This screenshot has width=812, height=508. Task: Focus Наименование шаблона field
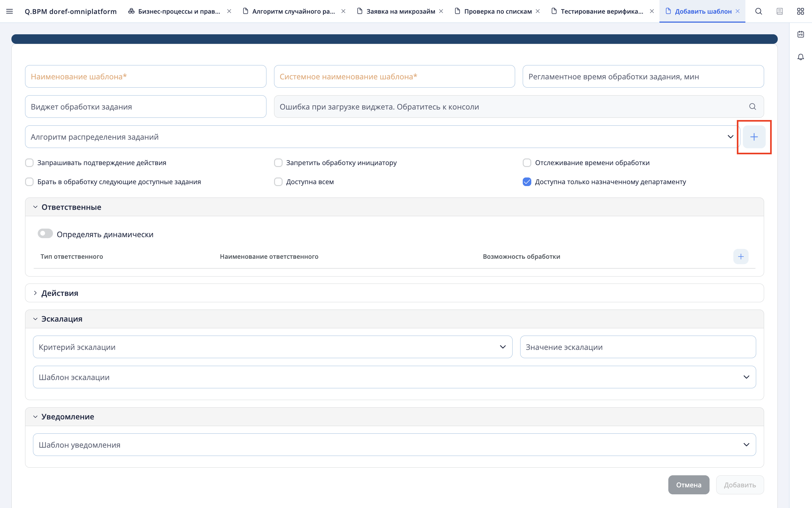146,77
